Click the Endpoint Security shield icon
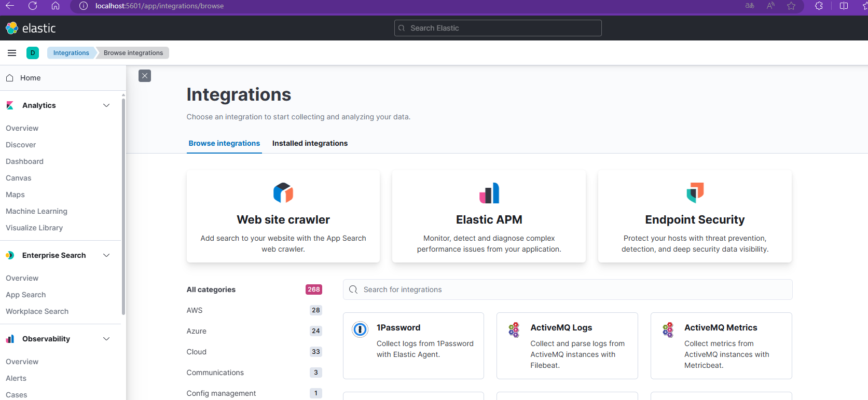Image resolution: width=868 pixels, height=400 pixels. tap(695, 193)
